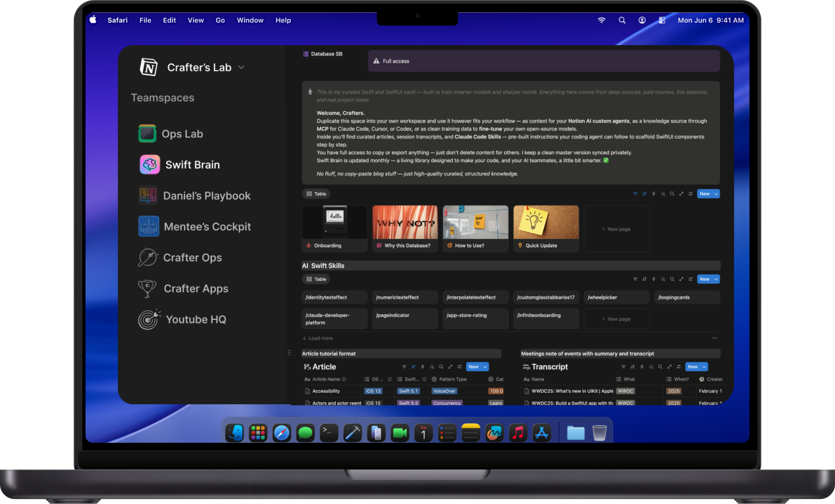The width and height of the screenshot is (835, 504).
Task: Select the Table view tab under AI Swift Skills
Action: tap(316, 279)
